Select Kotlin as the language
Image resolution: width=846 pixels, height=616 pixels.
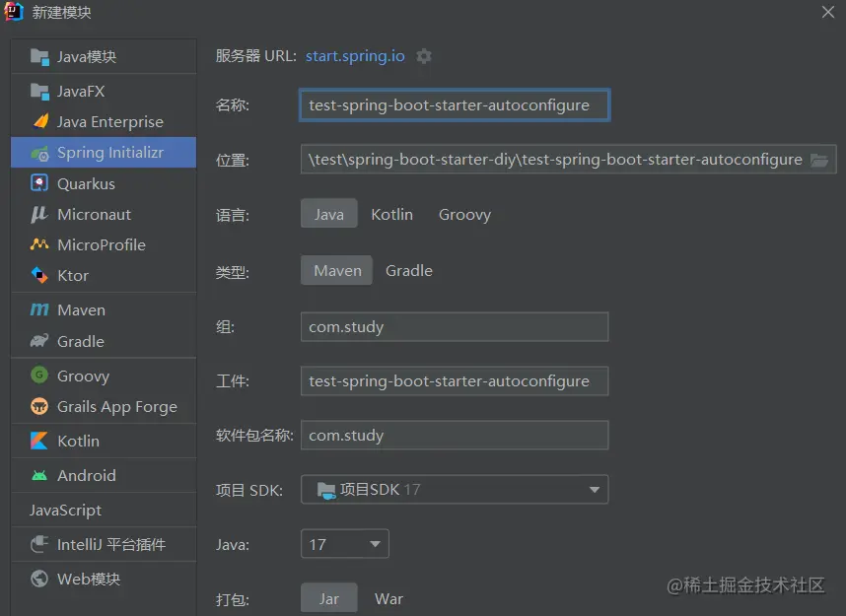(x=391, y=214)
